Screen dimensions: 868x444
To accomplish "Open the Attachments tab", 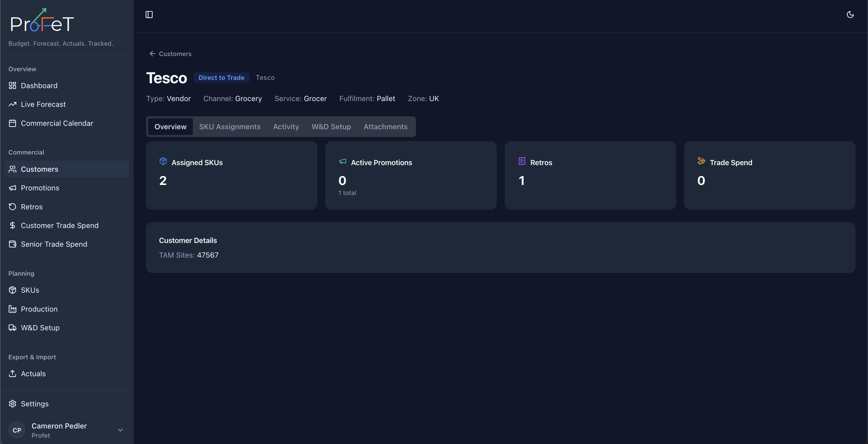I will point(385,126).
